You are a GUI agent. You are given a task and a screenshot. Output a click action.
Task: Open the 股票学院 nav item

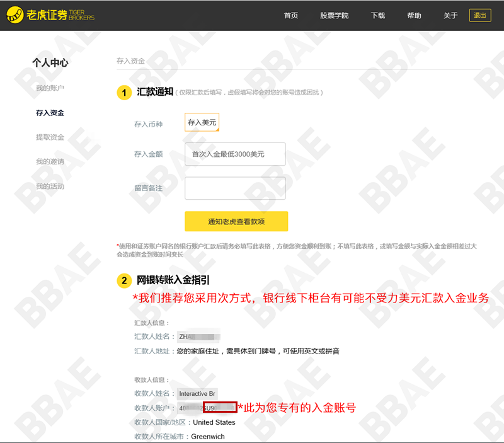click(335, 15)
